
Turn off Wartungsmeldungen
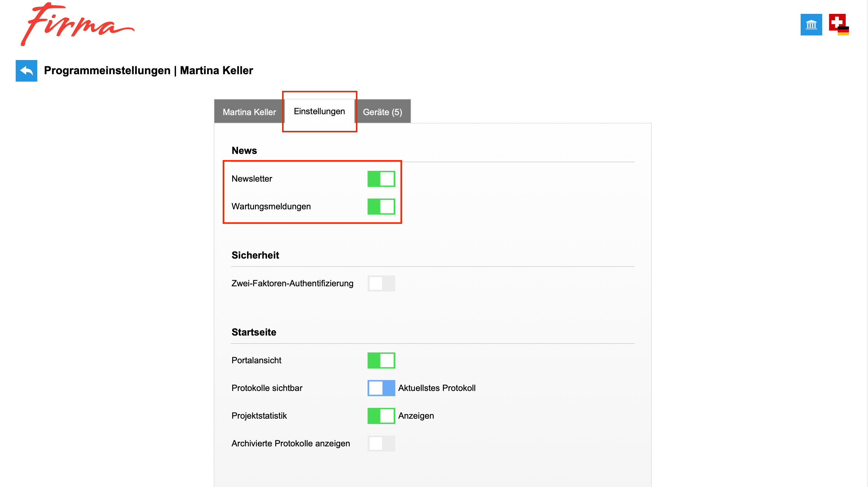tap(381, 206)
